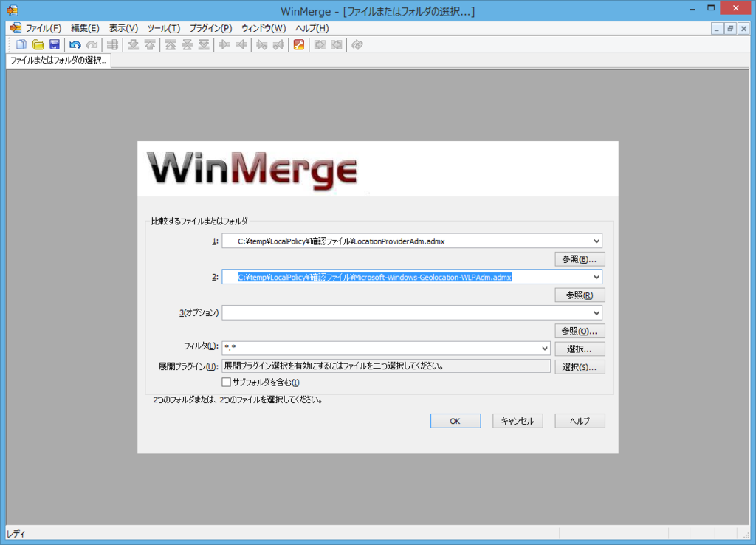Click the Undo toolbar icon
This screenshot has height=545, width=756.
coord(75,45)
